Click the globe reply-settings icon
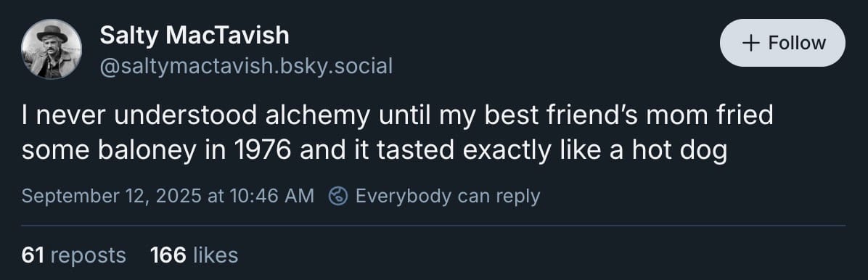Viewport: 868px width, 280px height. [x=338, y=196]
